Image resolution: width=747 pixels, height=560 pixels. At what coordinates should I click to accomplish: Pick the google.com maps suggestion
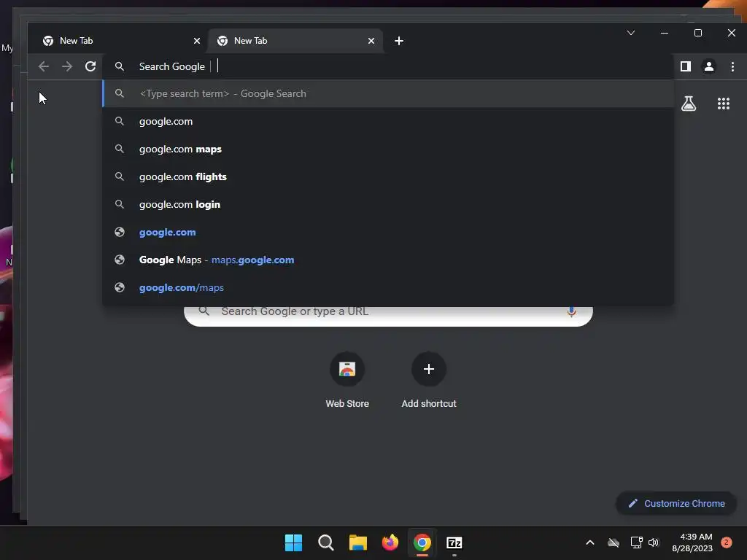tap(388, 149)
